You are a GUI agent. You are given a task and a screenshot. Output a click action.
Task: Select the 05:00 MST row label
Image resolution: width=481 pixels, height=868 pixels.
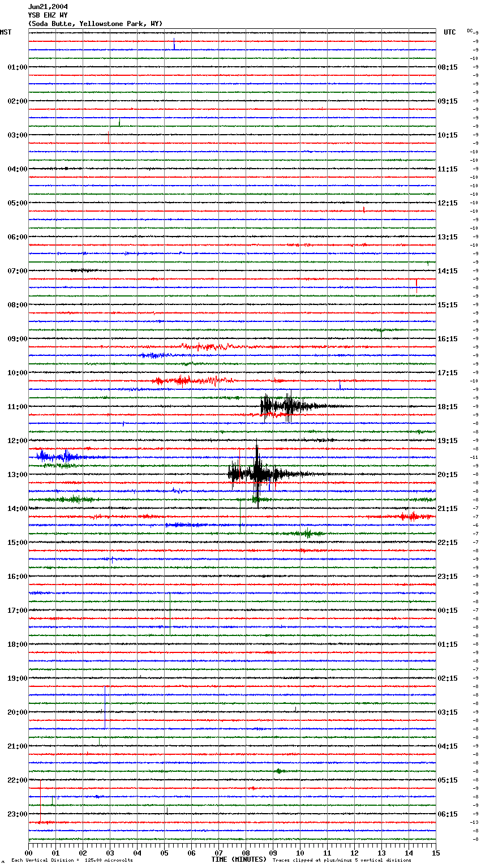coord(17,203)
